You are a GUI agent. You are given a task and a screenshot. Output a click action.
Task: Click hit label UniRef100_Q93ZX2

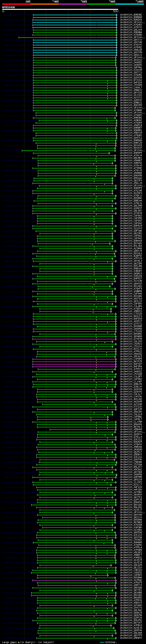click(x=131, y=60)
